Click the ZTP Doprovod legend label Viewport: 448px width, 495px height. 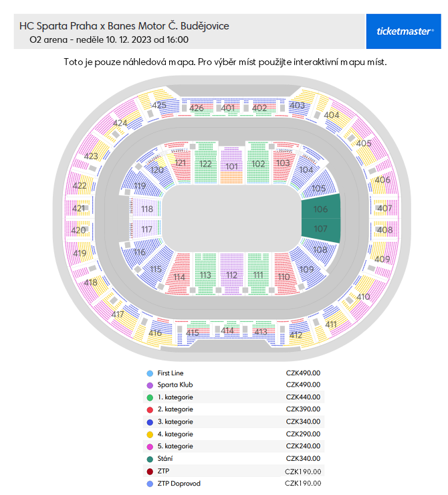coord(179,484)
